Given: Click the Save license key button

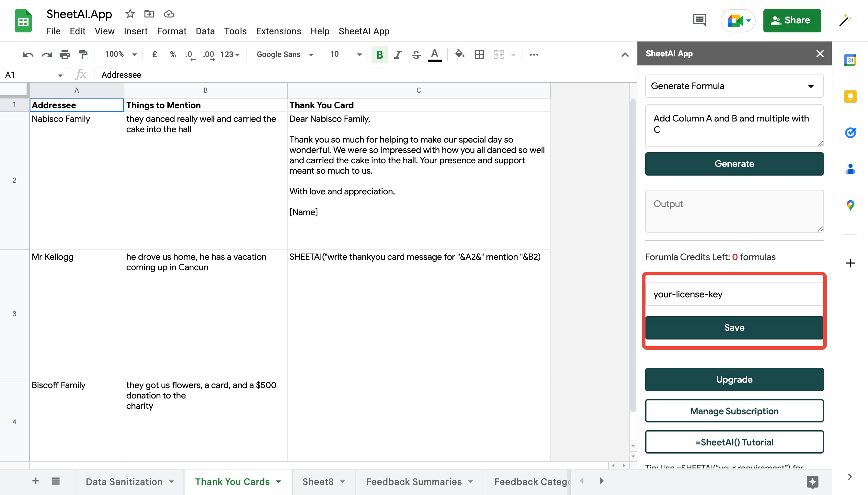Looking at the screenshot, I should (x=734, y=328).
